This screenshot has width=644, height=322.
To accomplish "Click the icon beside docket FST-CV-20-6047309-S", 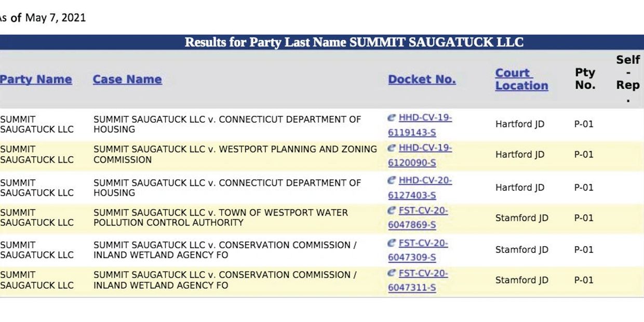I will tap(392, 243).
